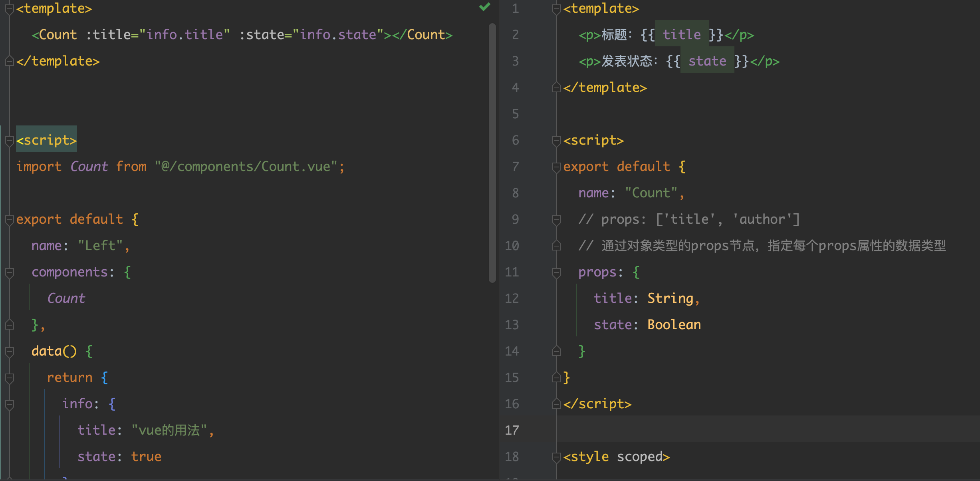Click the Chinese props comment line

762,245
